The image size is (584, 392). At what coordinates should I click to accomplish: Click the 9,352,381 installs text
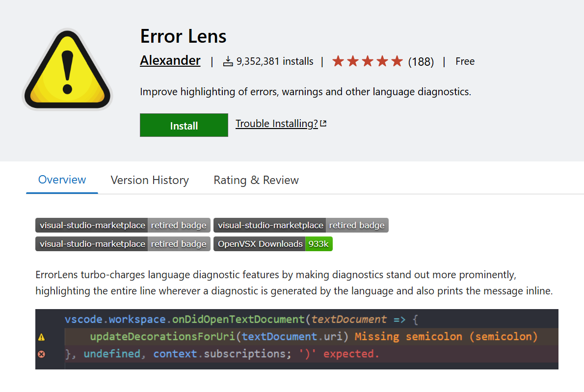pos(275,61)
